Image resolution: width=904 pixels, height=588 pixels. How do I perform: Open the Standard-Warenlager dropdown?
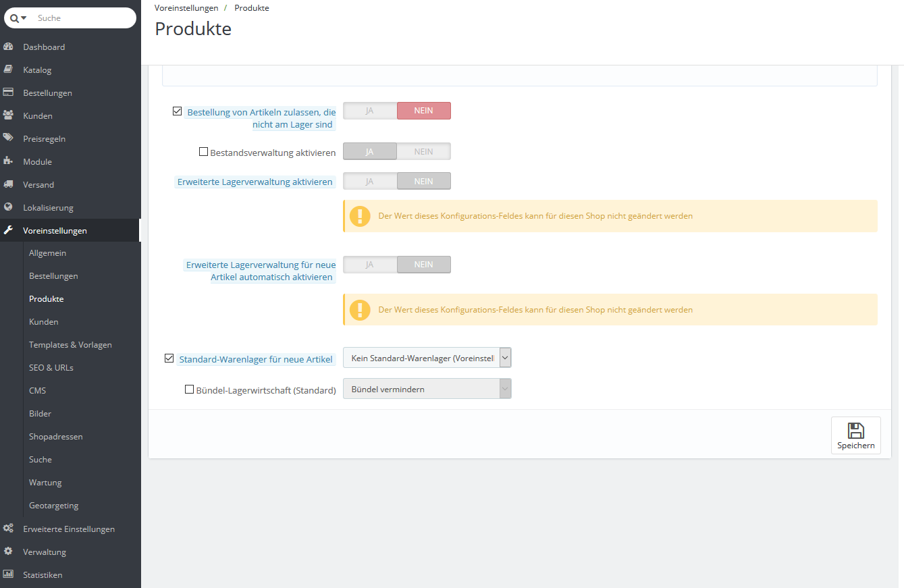click(x=427, y=358)
